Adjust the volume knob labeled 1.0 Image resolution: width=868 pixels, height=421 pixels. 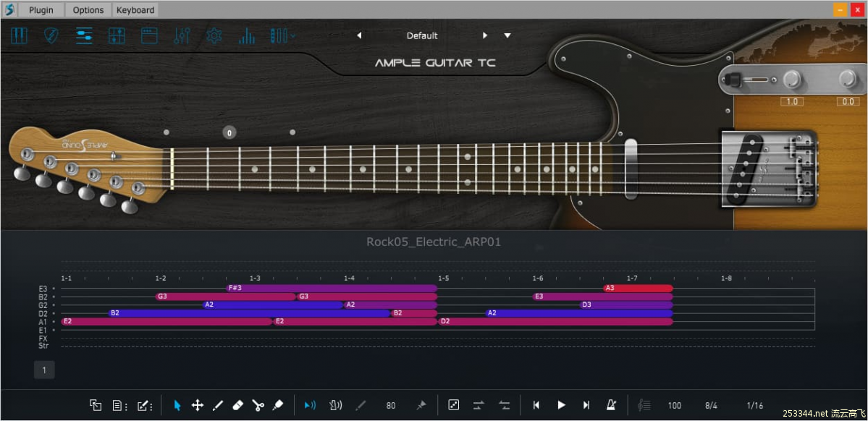tap(792, 79)
